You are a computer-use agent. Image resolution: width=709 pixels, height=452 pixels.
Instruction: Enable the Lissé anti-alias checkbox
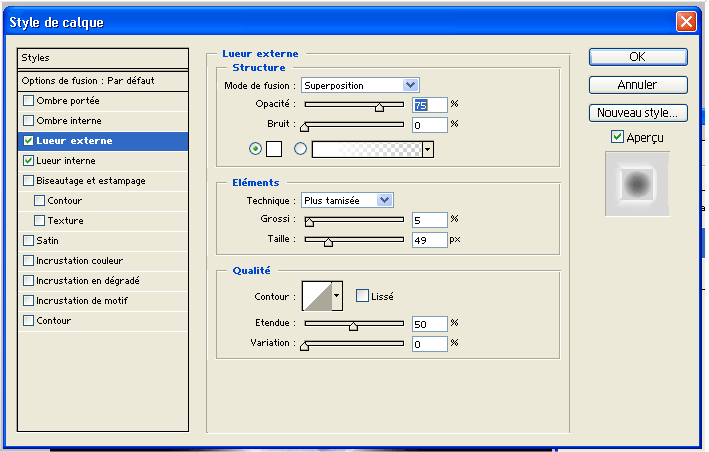coord(362,295)
